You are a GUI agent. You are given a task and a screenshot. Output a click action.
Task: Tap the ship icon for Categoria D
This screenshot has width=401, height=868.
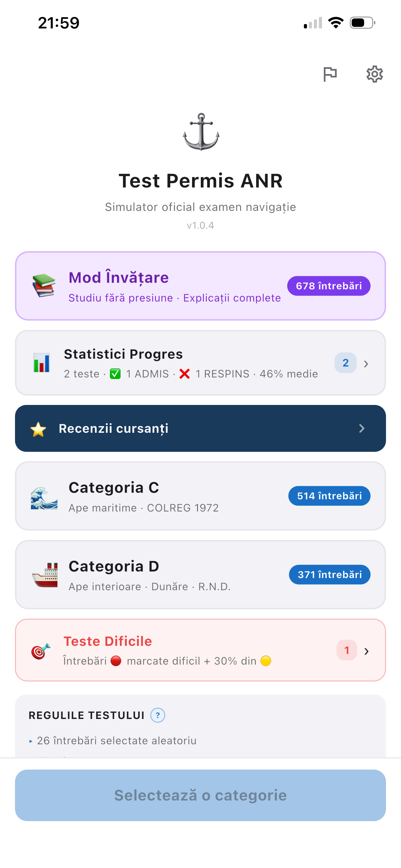[x=45, y=575]
